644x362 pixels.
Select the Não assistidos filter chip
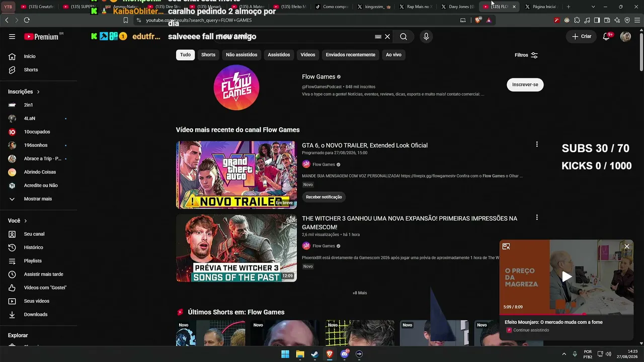tap(242, 55)
